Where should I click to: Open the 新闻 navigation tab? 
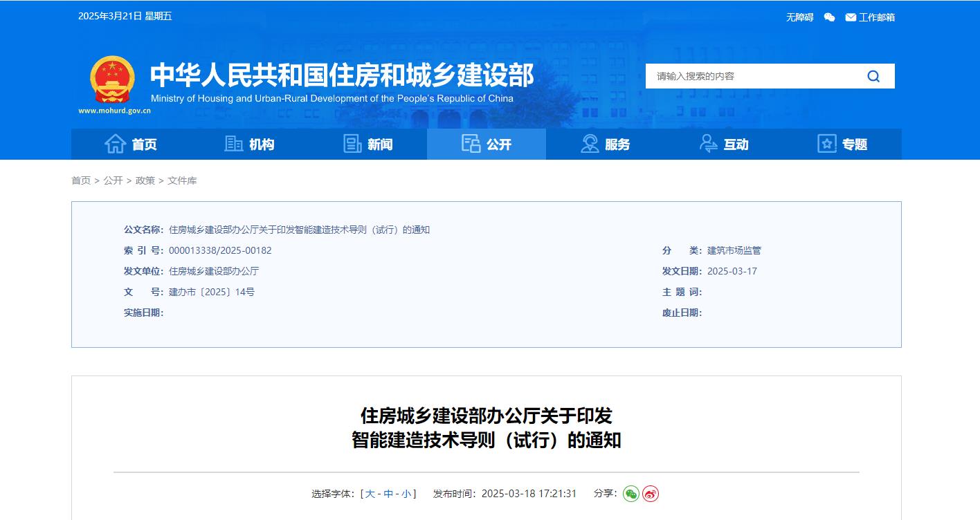(367, 144)
